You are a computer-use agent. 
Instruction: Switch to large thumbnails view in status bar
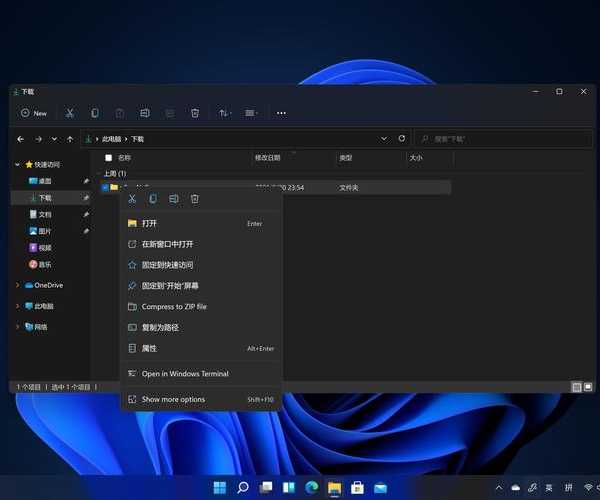point(587,386)
